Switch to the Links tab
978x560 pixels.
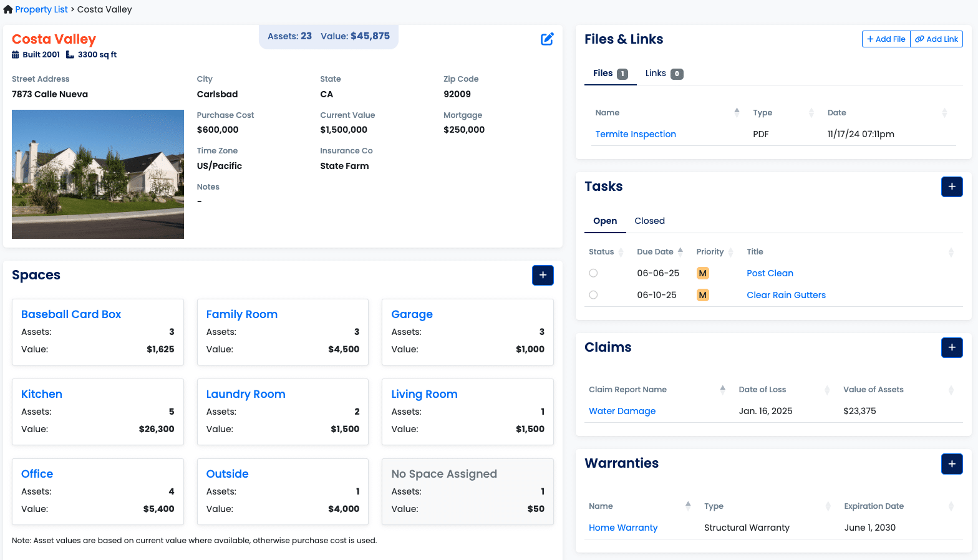[664, 74]
